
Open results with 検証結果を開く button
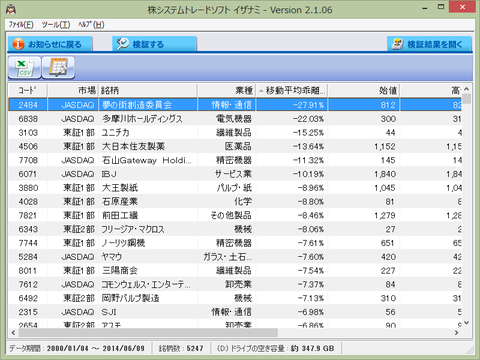[429, 44]
